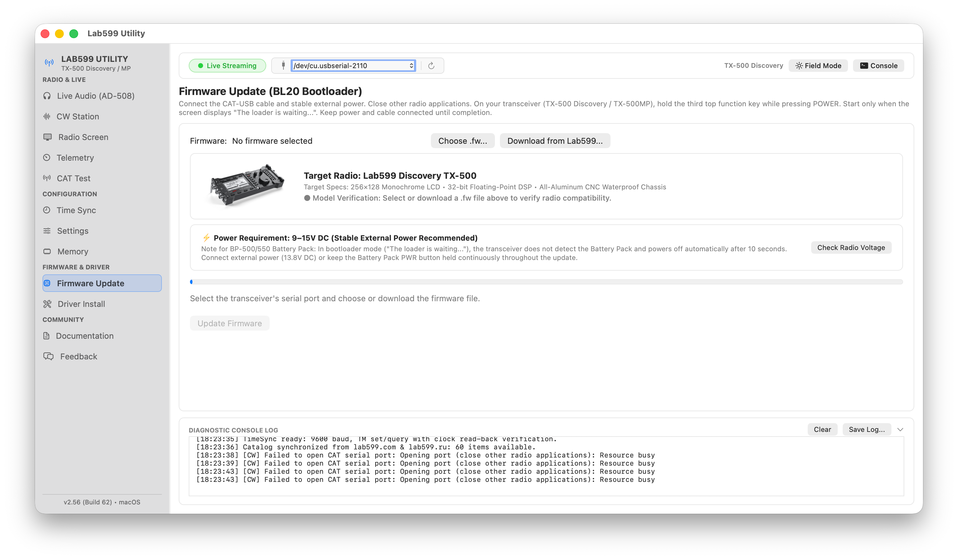This screenshot has height=560, width=958.
Task: Click the terminal icon on Console button
Action: point(864,65)
